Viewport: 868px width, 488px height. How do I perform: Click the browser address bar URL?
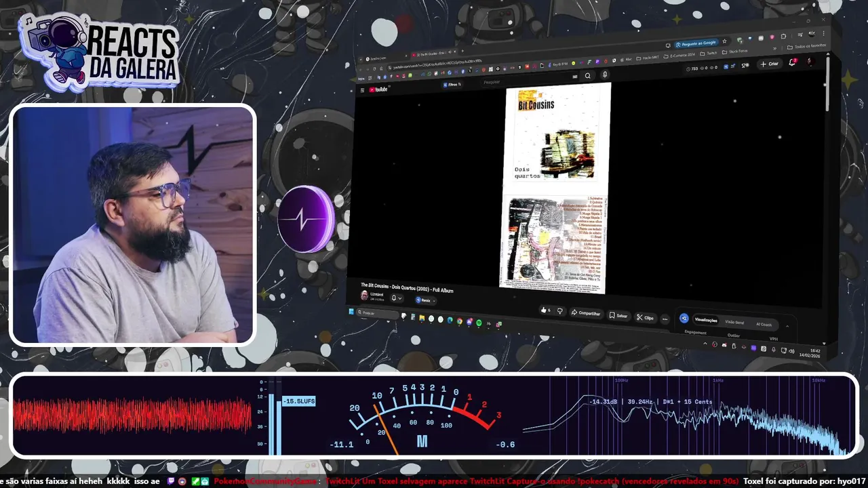[x=437, y=62]
